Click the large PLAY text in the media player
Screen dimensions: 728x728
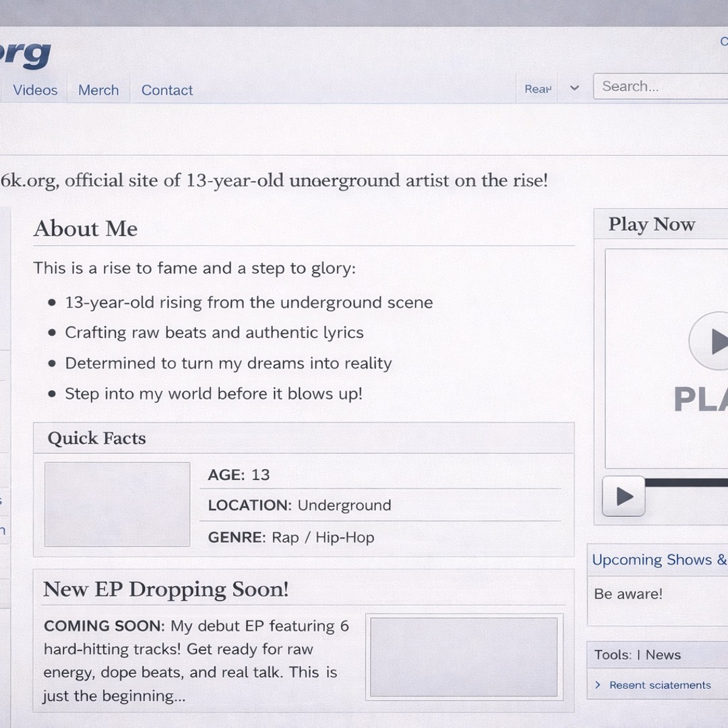700,399
